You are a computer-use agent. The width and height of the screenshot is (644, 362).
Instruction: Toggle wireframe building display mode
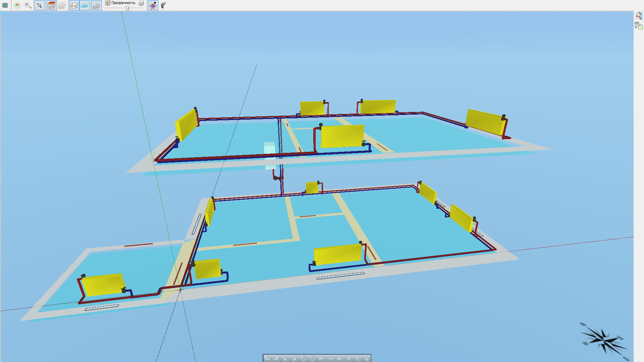click(62, 5)
